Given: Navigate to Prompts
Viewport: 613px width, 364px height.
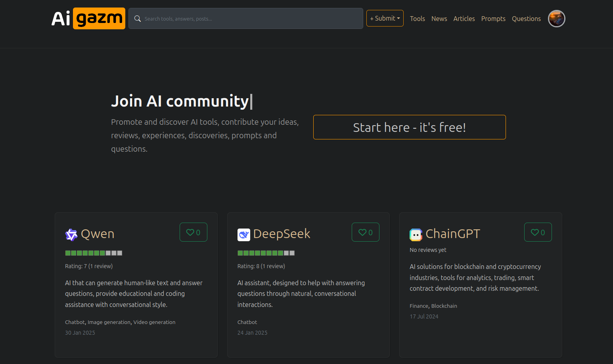Looking at the screenshot, I should click(x=493, y=19).
